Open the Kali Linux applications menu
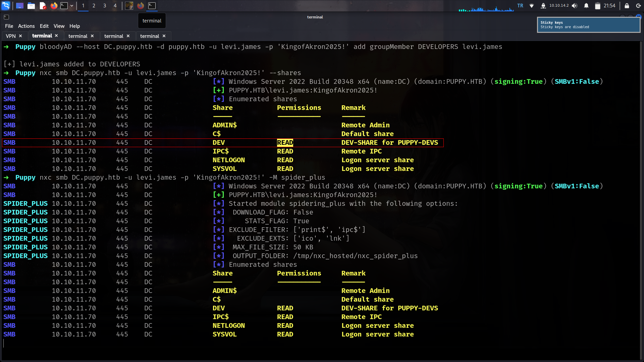Image resolution: width=644 pixels, height=362 pixels. (6, 5)
